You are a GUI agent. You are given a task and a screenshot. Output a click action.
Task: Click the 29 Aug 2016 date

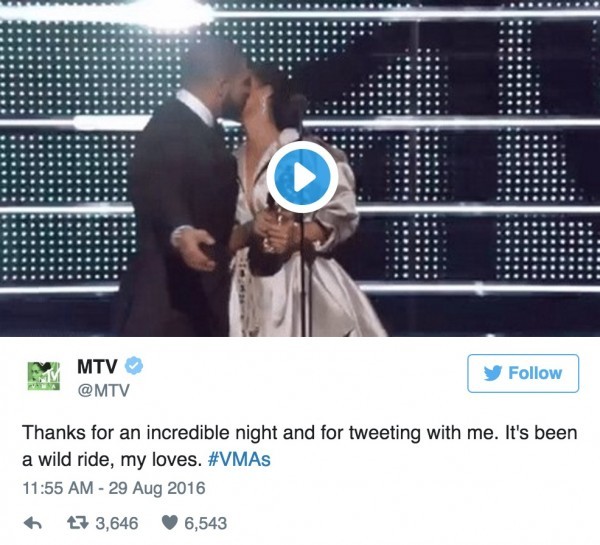click(157, 489)
